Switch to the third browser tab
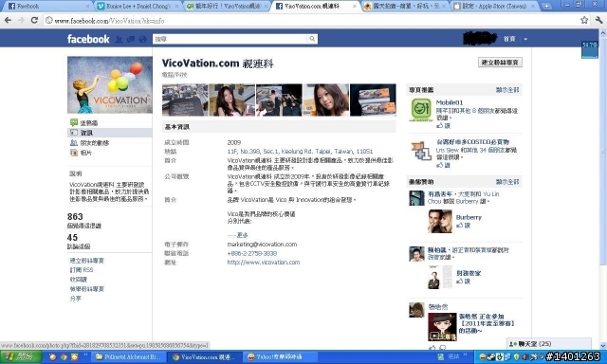 click(226, 7)
